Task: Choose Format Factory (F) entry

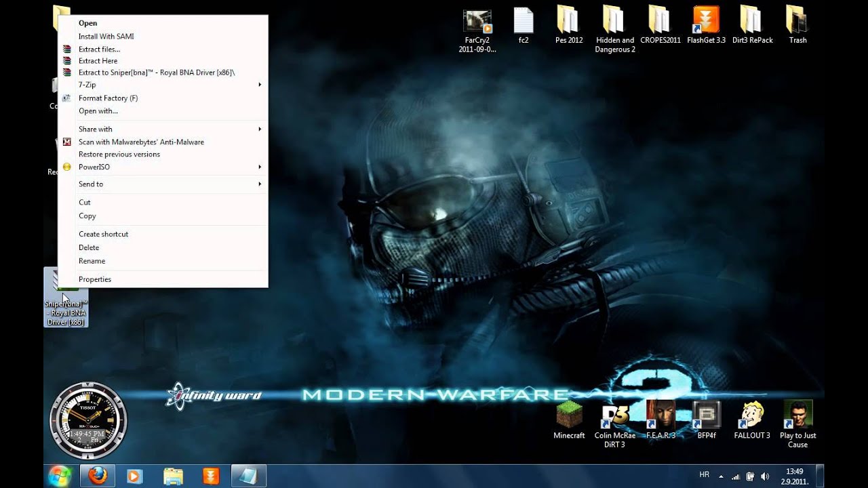Action: tap(163, 98)
